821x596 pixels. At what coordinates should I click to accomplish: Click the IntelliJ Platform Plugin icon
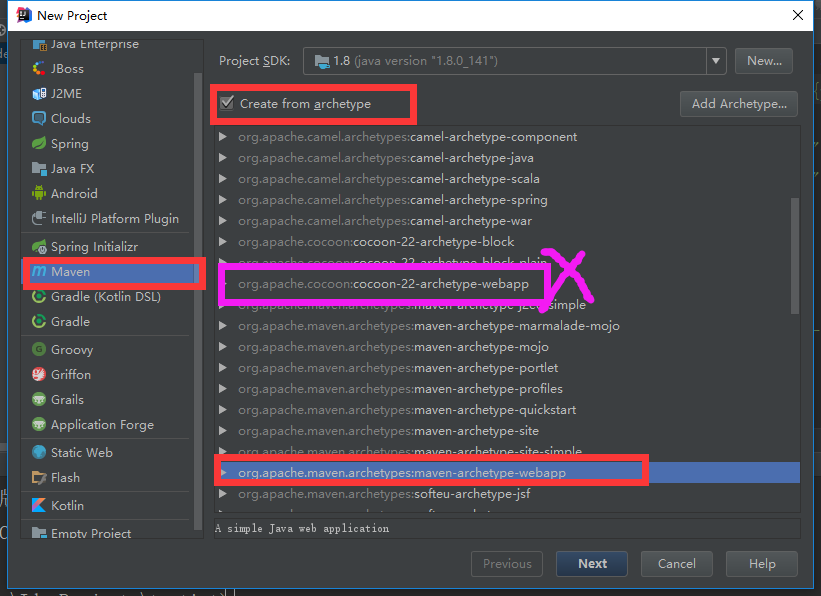point(39,218)
